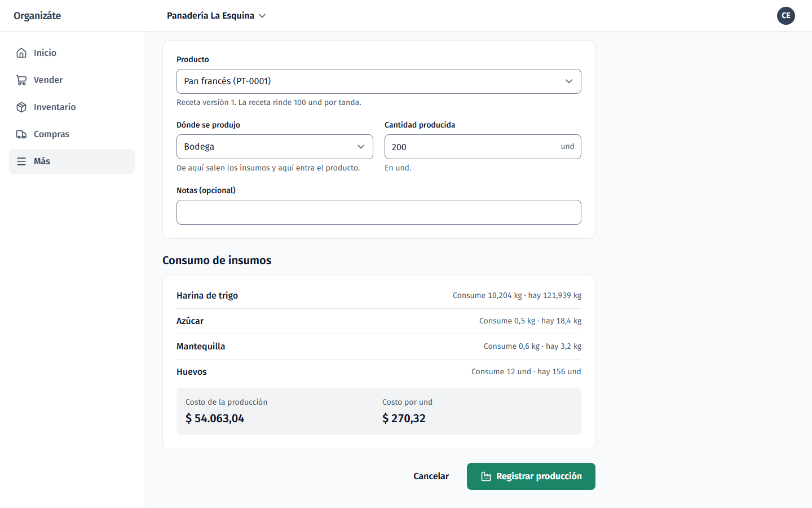812x508 pixels.
Task: Click the home icon beside Inicio
Action: click(21, 53)
